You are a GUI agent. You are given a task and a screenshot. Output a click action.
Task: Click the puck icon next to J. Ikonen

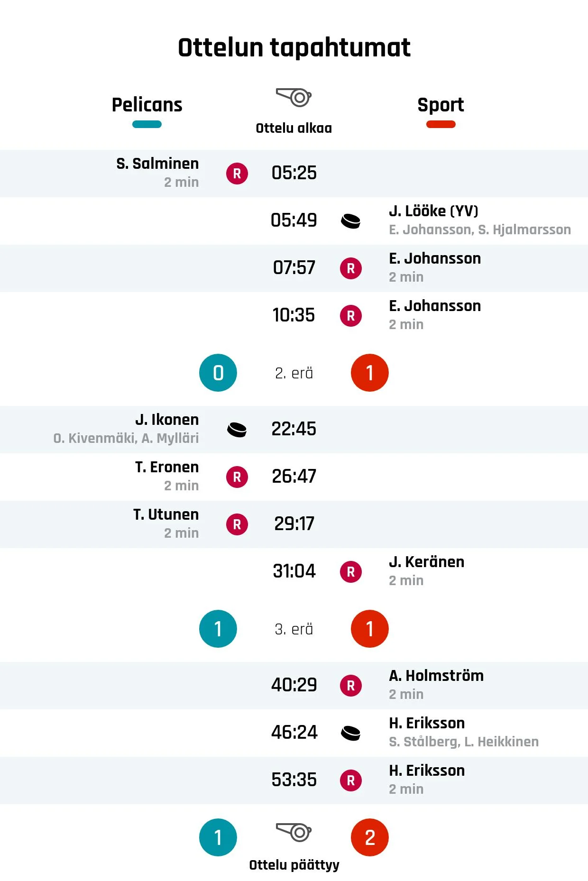(237, 430)
